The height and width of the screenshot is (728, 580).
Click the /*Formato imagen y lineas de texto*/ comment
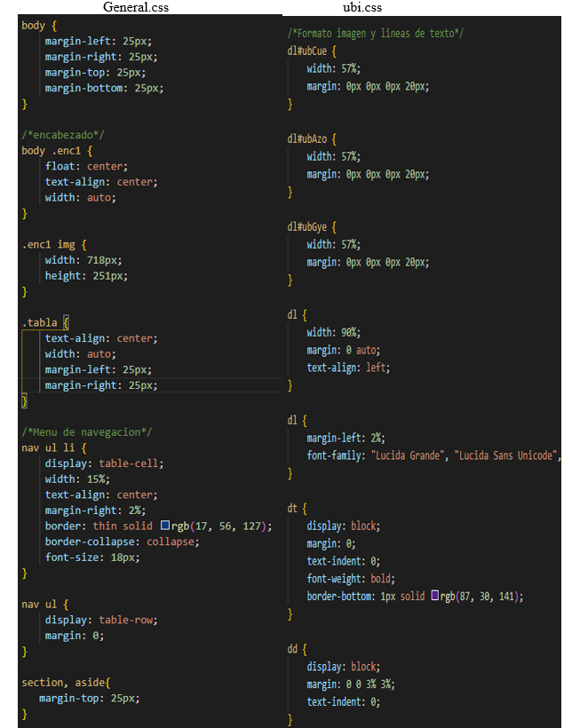(x=375, y=34)
